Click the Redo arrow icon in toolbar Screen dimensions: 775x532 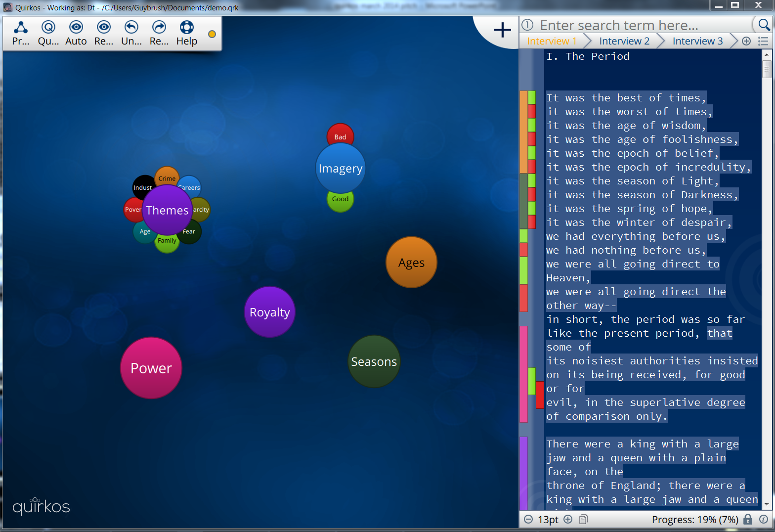159,28
